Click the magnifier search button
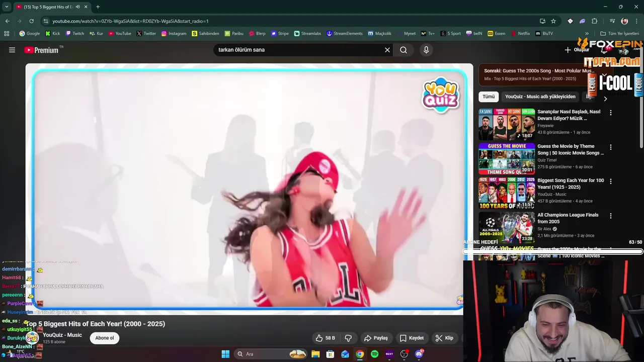The image size is (644, 362). 404,50
